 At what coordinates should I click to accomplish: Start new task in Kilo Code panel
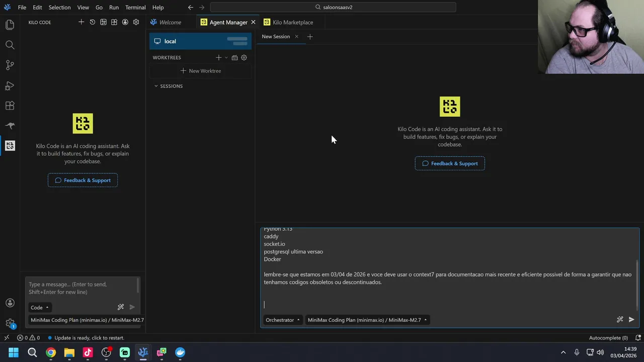tap(81, 22)
